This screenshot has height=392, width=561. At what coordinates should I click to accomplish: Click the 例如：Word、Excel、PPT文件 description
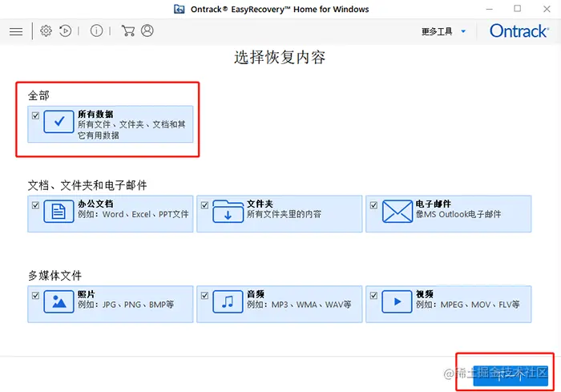coord(133,214)
